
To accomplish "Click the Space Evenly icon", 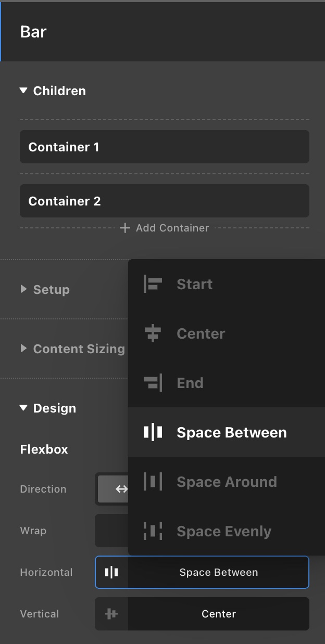I will click(153, 531).
